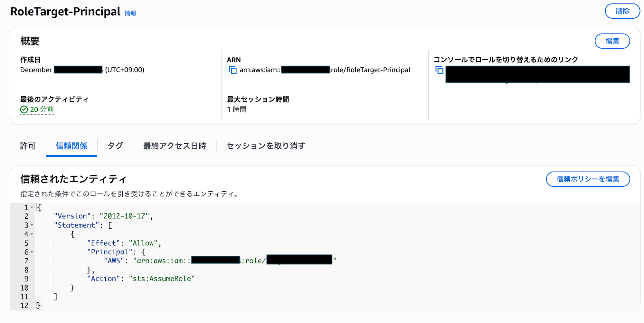644x323 pixels.
Task: Click the 編集 edit button
Action: tap(612, 41)
